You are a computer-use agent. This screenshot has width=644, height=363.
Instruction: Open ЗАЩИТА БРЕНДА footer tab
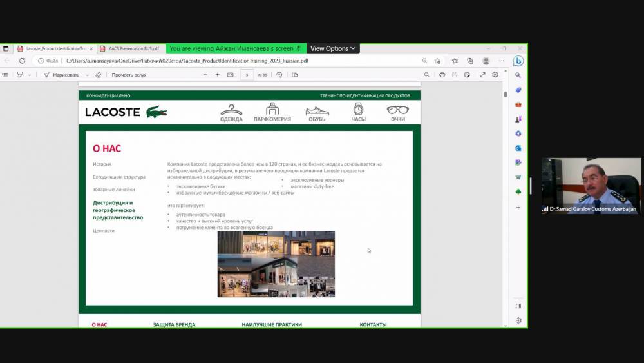pos(174,324)
